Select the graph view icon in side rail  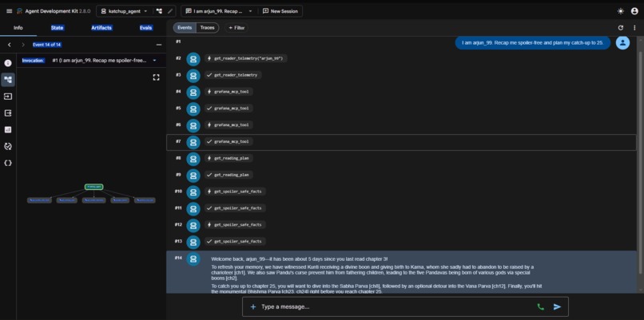[8, 80]
